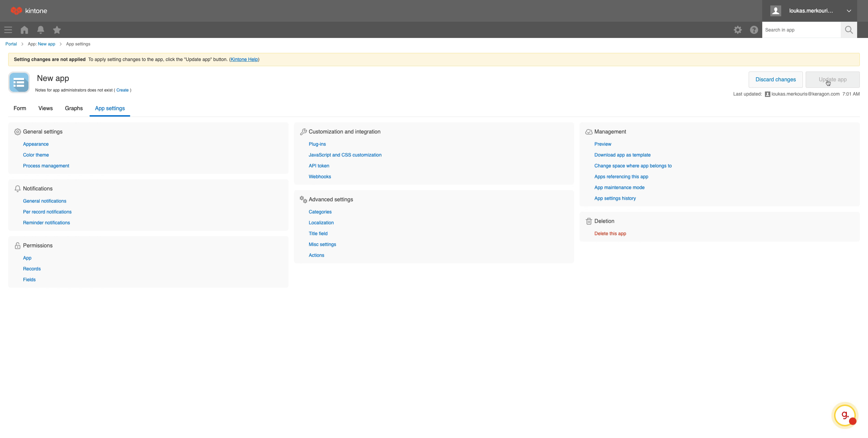Image resolution: width=868 pixels, height=438 pixels.
Task: Click the search magnifier button
Action: click(849, 30)
